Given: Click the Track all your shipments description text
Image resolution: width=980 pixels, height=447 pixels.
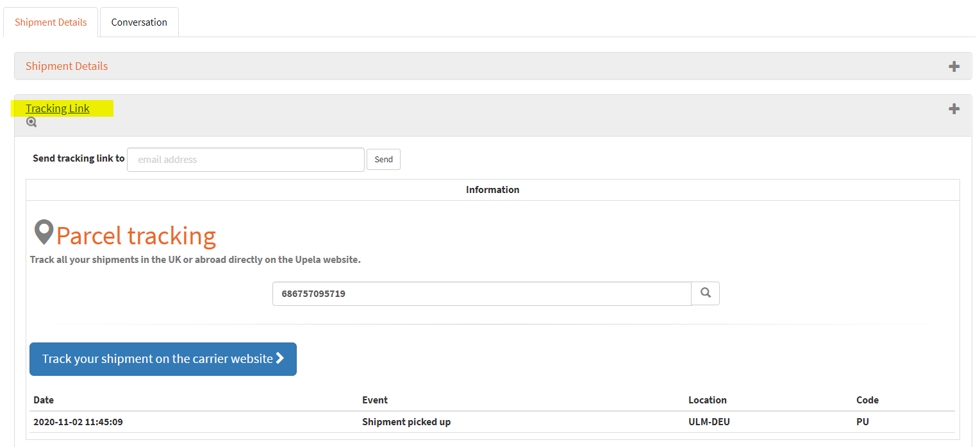Looking at the screenshot, I should coord(195,260).
